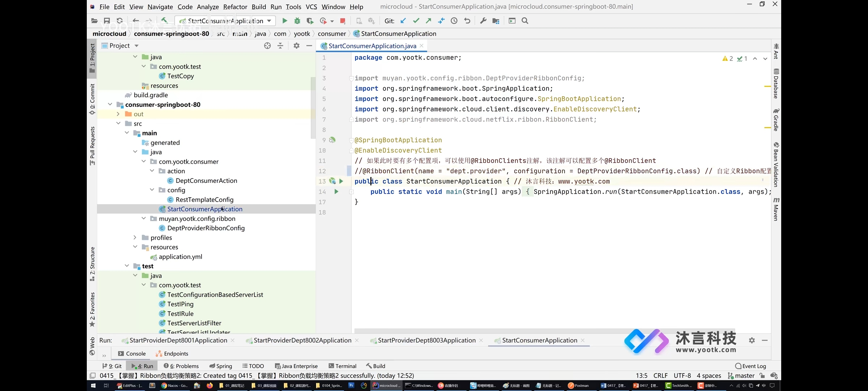Viewport: 868px width, 391px height.
Task: Toggle the 7: Structure side tab
Action: click(92, 264)
